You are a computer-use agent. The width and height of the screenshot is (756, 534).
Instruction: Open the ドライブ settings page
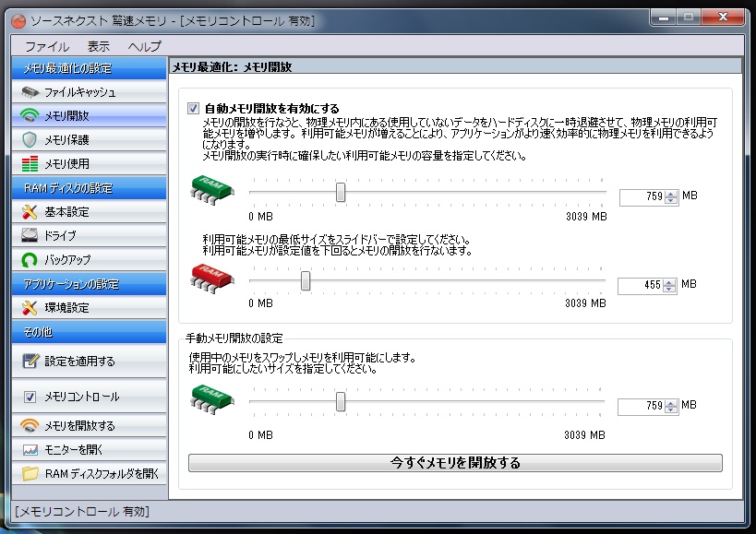pyautogui.click(x=90, y=235)
